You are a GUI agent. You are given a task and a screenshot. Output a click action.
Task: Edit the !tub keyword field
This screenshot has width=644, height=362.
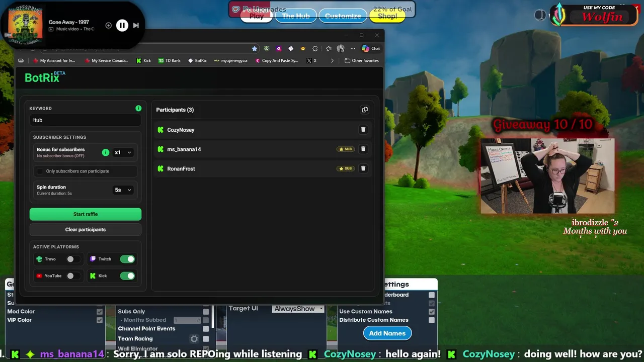[86, 120]
